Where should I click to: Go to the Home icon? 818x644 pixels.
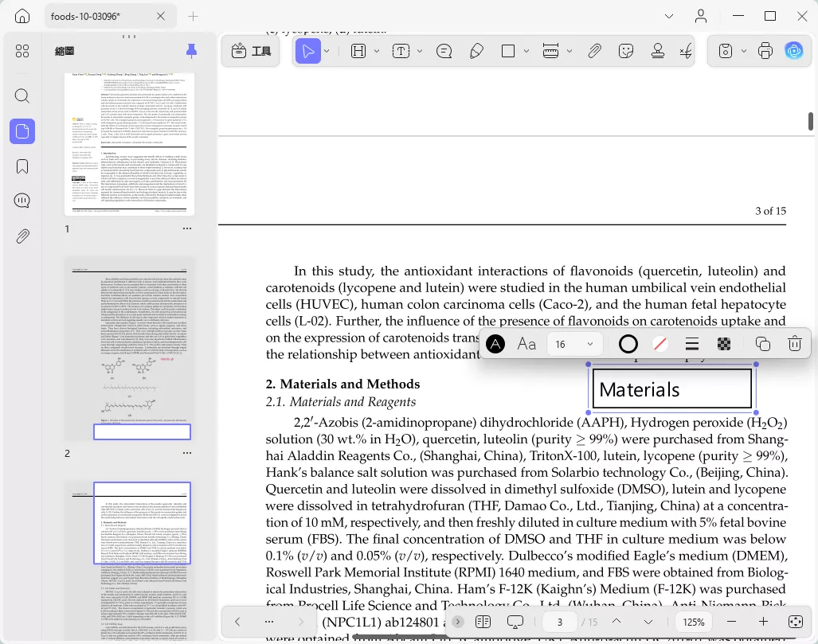coord(22,16)
